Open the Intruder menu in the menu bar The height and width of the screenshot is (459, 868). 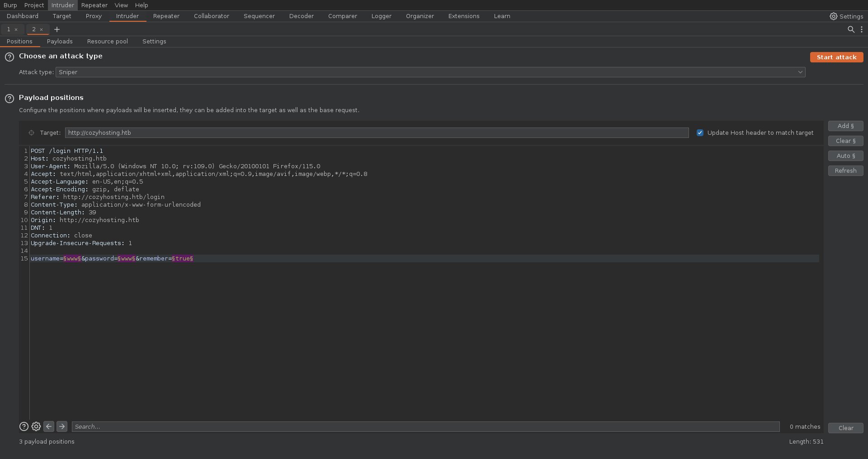coord(63,5)
